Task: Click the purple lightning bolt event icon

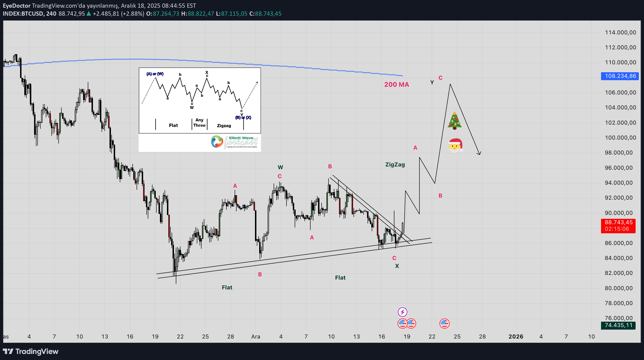Action: [x=402, y=312]
